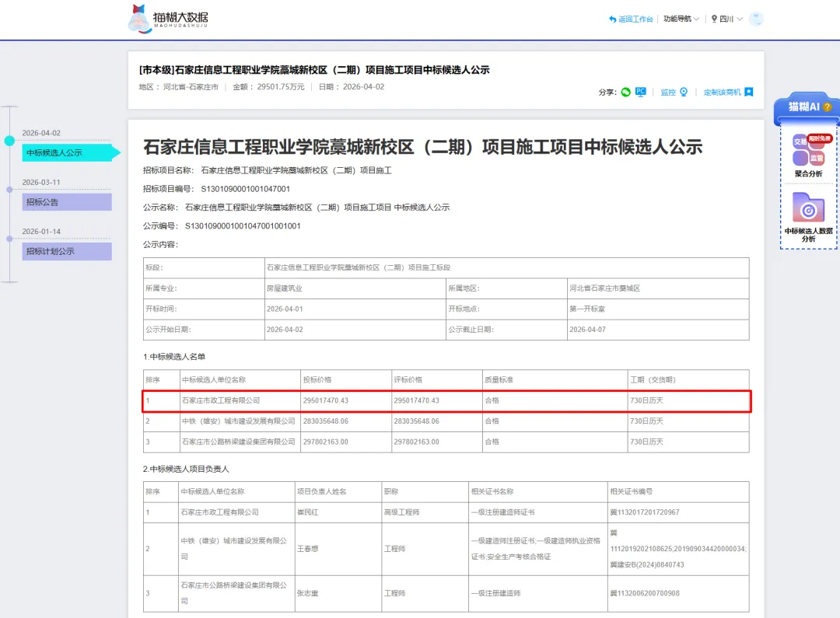The image size is (840, 618).
Task: Share via the PC icon
Action: pyautogui.click(x=641, y=92)
